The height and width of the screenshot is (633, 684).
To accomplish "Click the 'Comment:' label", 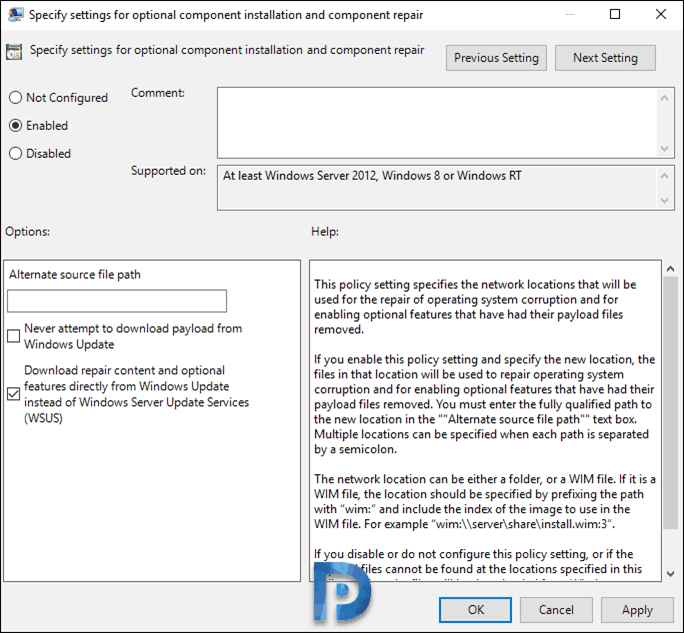I will [x=158, y=93].
